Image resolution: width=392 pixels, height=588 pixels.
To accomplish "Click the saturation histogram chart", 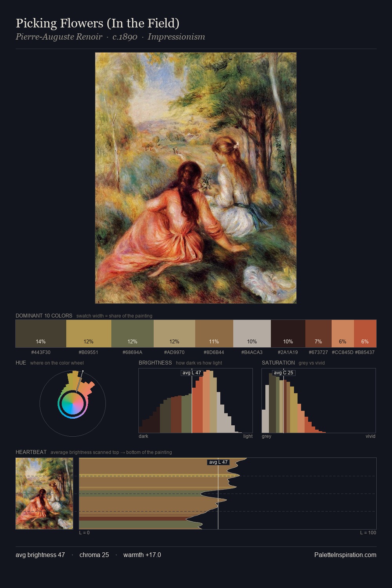I will (319, 401).
